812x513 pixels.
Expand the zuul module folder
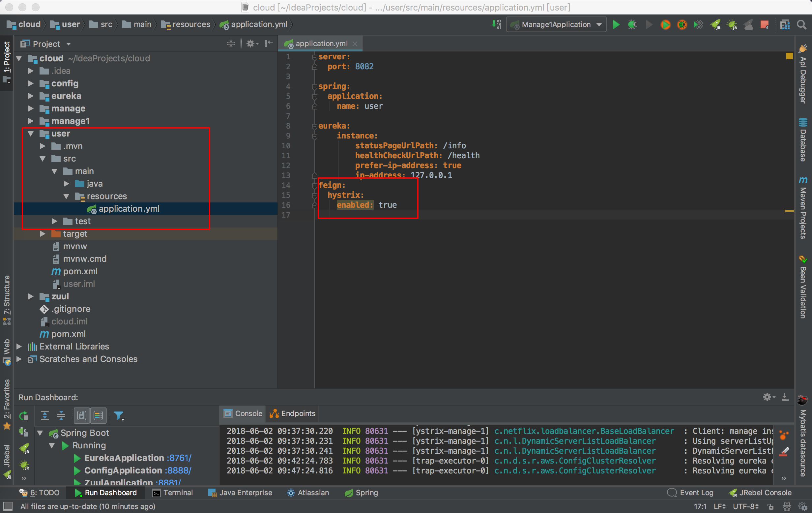pyautogui.click(x=31, y=296)
